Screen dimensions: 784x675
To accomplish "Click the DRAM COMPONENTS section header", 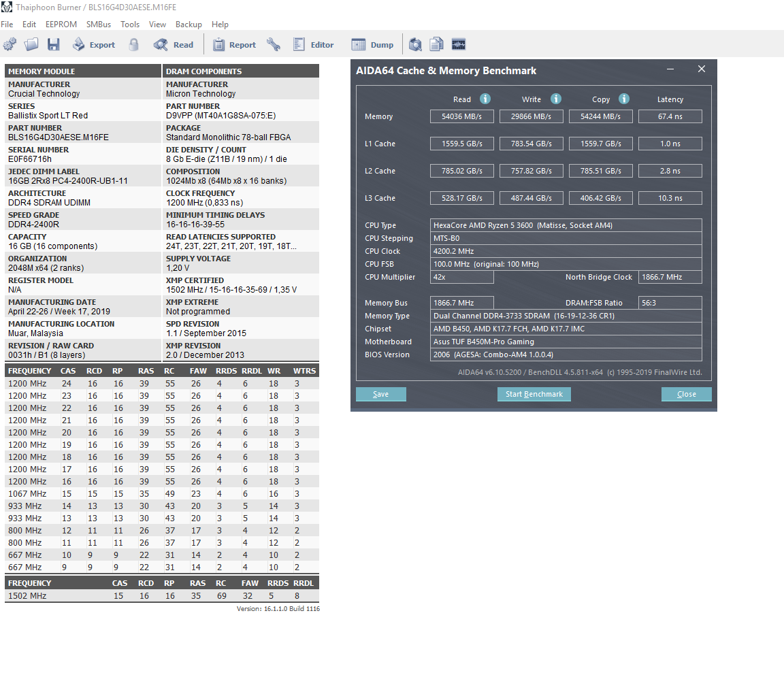I will point(241,71).
